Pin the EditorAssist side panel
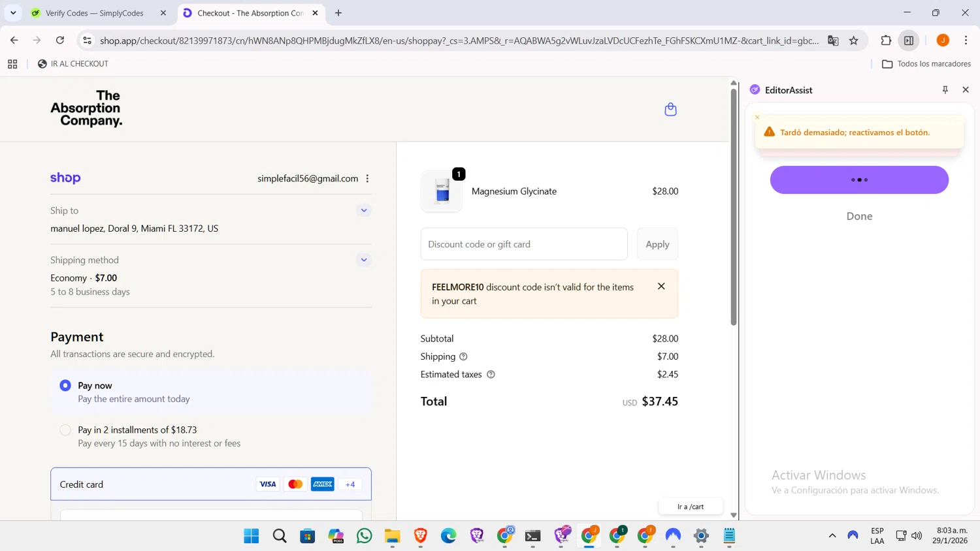 pos(945,90)
